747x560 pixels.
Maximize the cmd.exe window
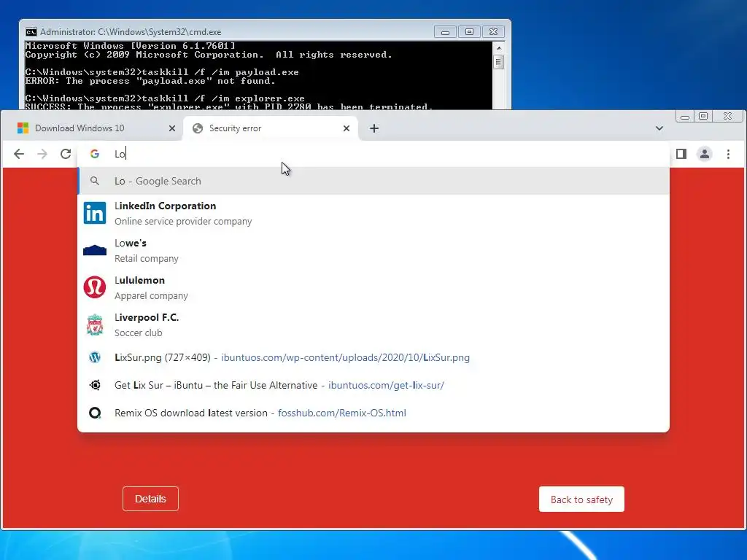point(469,32)
